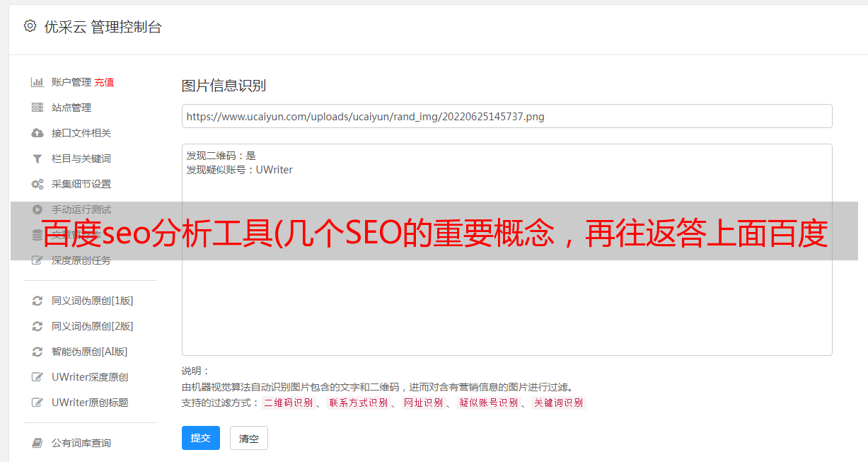Click the 发现二维码：是 result line

coord(221,156)
